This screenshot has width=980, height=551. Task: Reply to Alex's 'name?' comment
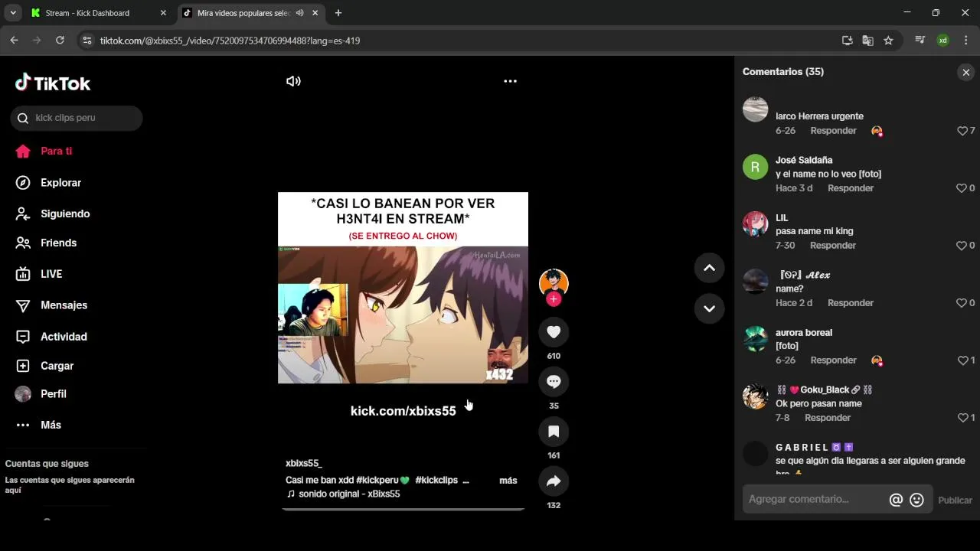850,303
